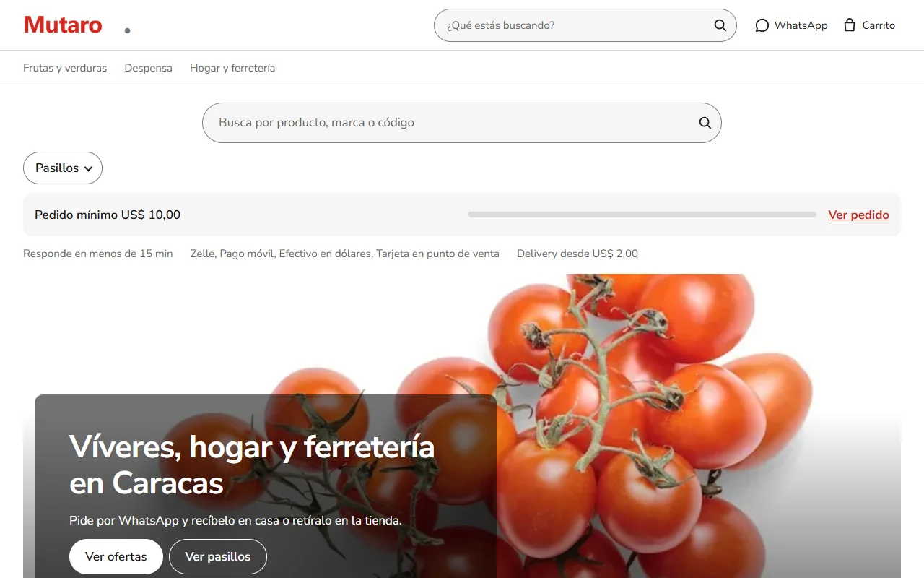Click the 'Pide por WhatsApp' subtitle text
This screenshot has width=924, height=578.
point(235,520)
